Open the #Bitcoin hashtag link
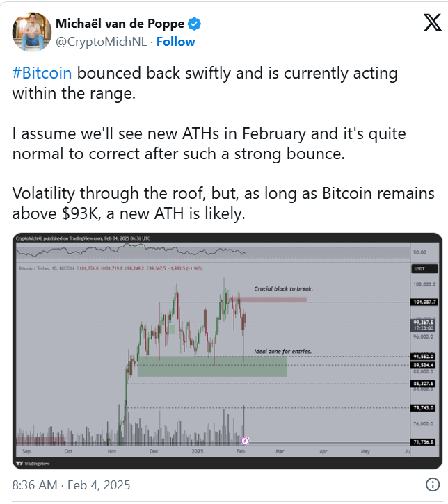 click(x=42, y=73)
